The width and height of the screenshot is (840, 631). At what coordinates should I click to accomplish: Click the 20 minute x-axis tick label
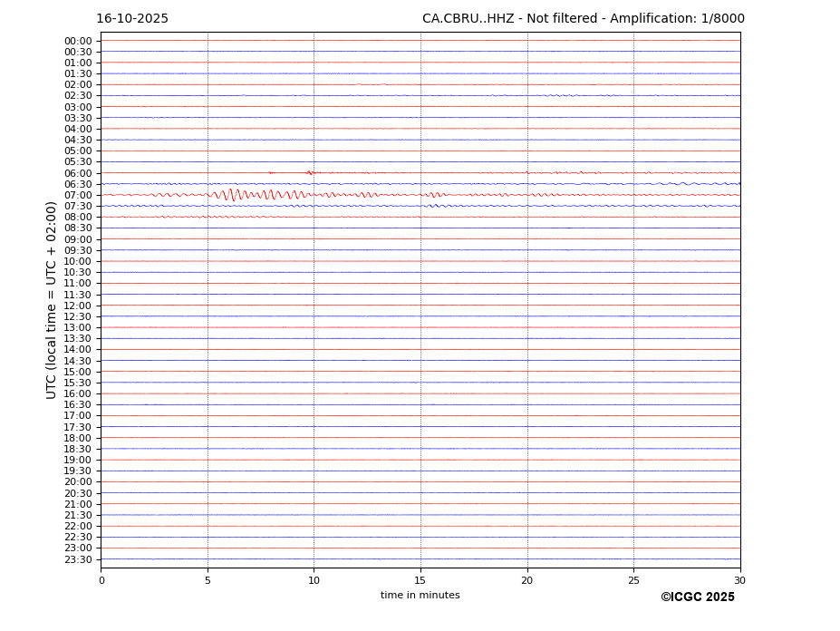pos(526,580)
